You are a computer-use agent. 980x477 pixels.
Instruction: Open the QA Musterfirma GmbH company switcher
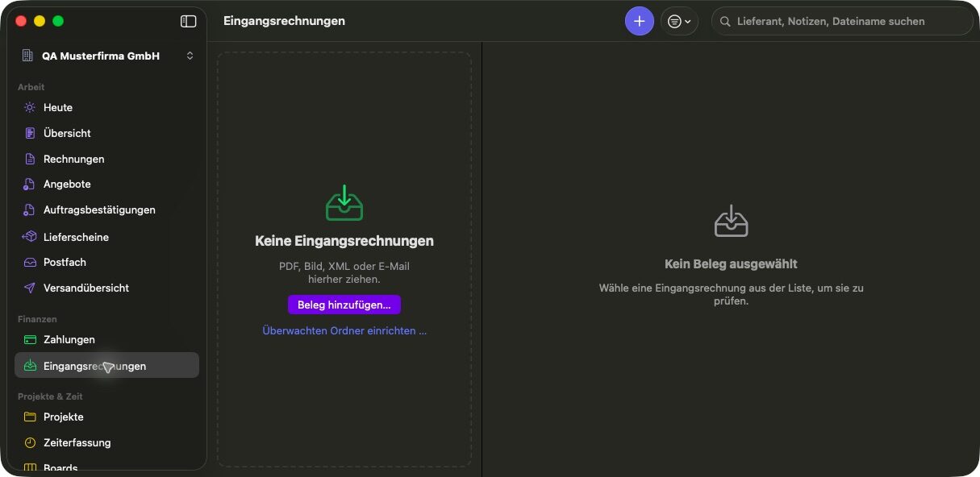(107, 56)
